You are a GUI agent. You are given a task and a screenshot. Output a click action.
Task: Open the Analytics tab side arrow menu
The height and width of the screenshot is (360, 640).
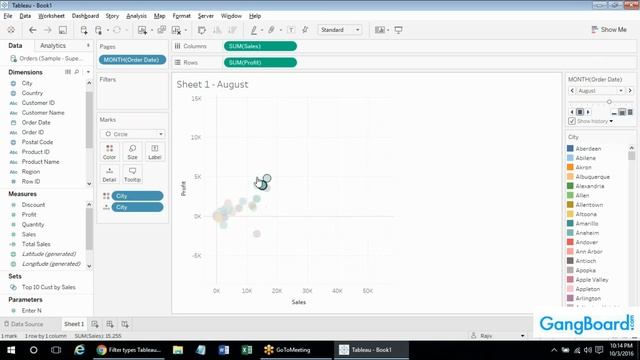tap(88, 46)
